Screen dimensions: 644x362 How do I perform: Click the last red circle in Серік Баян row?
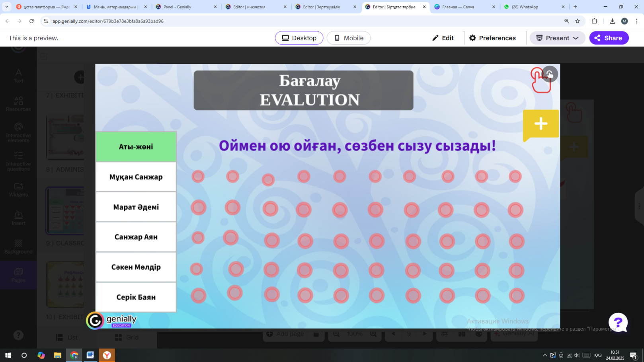coord(517,296)
